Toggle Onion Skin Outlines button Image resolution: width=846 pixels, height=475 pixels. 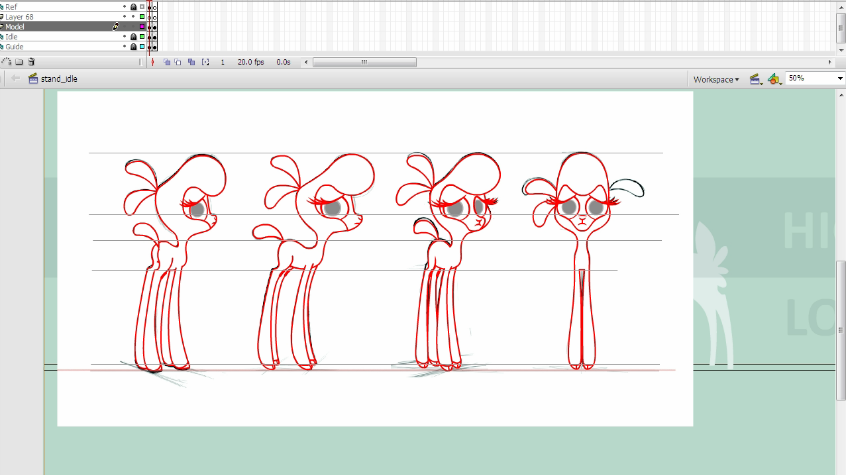pos(178,62)
